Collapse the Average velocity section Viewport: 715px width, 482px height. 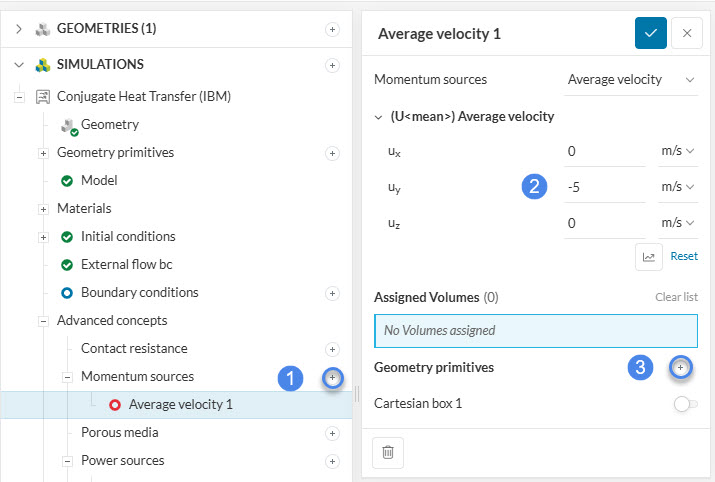(x=379, y=117)
